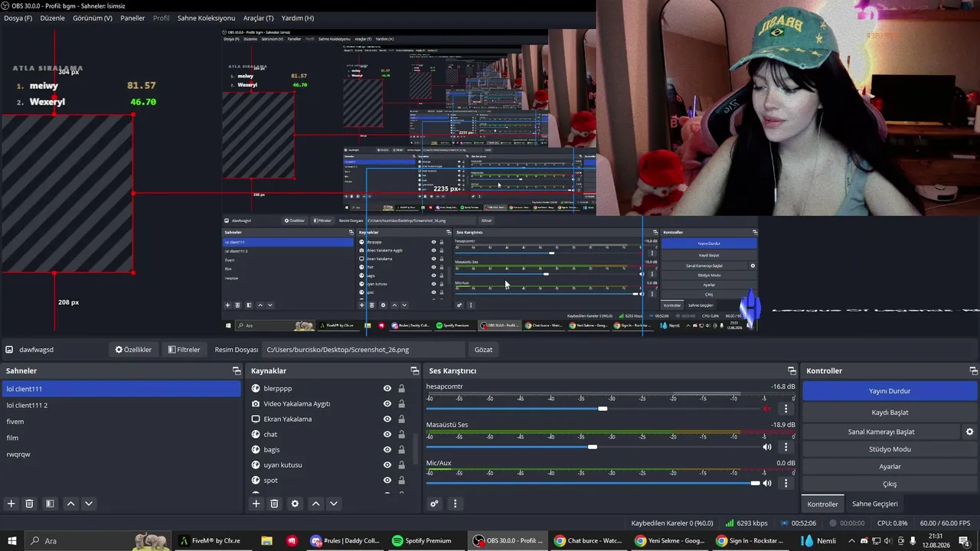Hide the blerpppp source

point(387,389)
